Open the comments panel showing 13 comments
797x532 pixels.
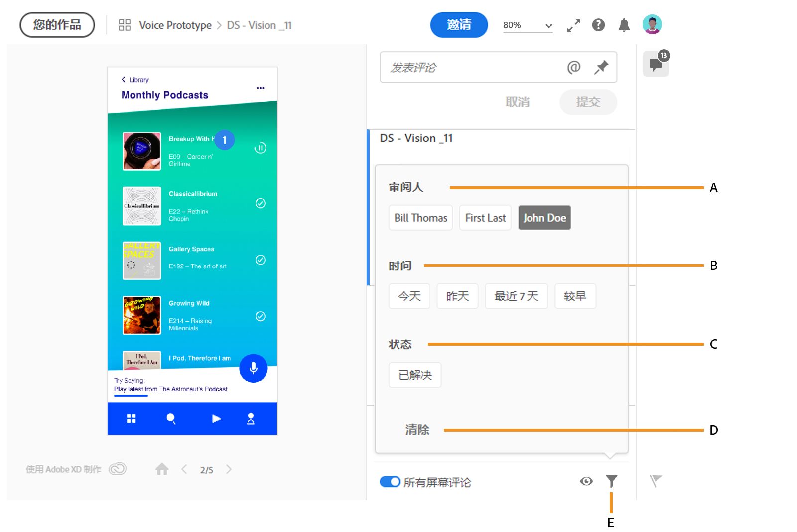tap(656, 63)
